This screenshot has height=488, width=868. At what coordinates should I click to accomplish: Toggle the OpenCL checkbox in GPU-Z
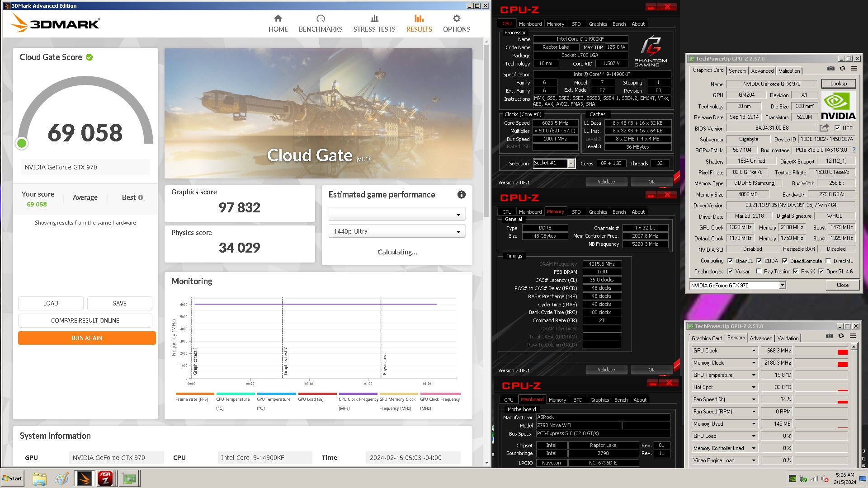point(730,261)
